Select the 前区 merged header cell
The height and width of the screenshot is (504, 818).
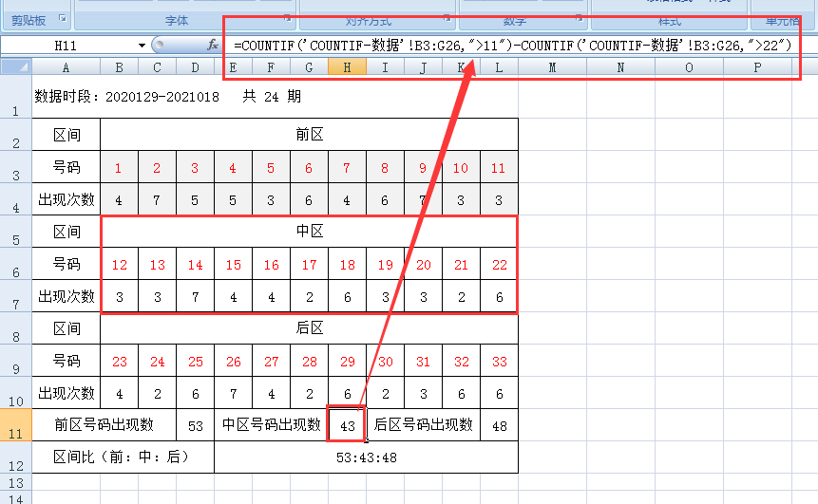point(309,135)
